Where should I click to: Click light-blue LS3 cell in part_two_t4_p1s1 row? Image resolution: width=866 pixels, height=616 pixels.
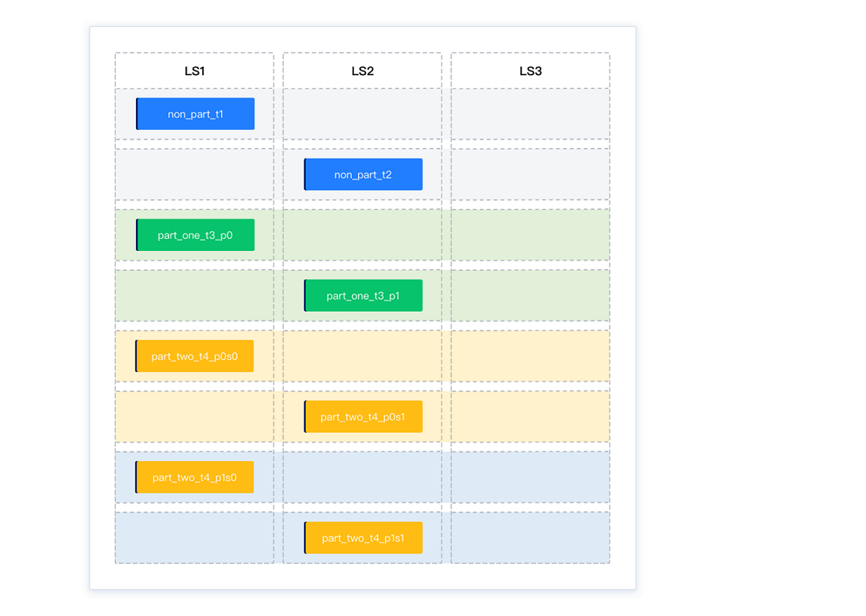click(x=530, y=538)
